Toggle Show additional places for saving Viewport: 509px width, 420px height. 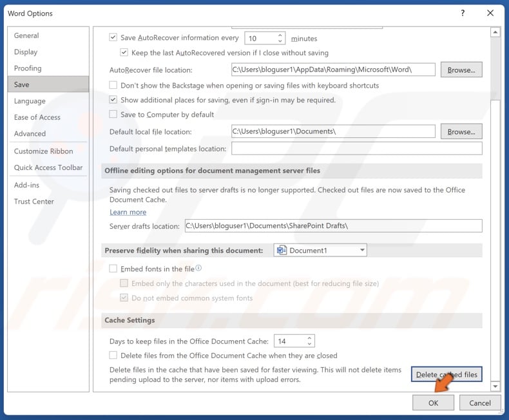pos(113,100)
